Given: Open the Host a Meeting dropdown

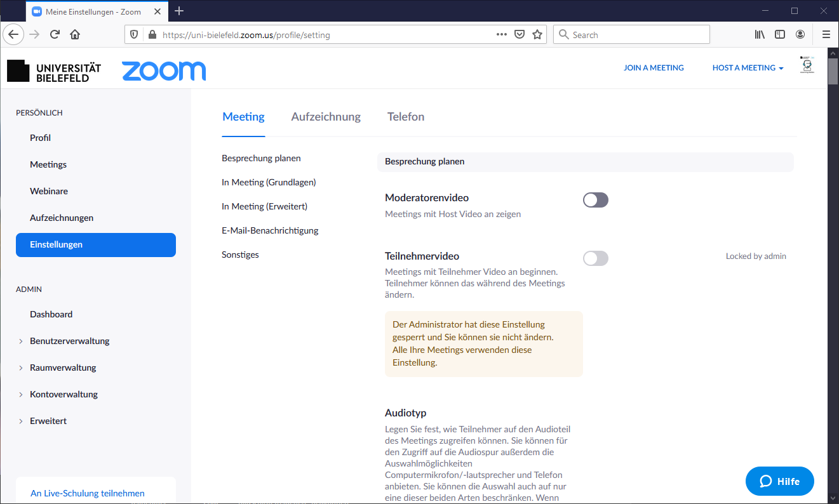Looking at the screenshot, I should 748,68.
